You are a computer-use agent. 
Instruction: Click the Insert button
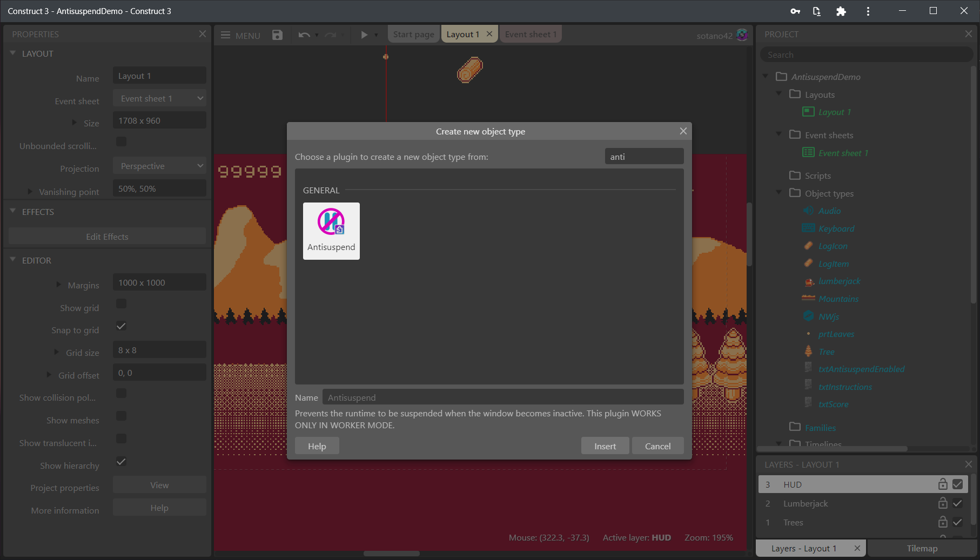pyautogui.click(x=605, y=446)
